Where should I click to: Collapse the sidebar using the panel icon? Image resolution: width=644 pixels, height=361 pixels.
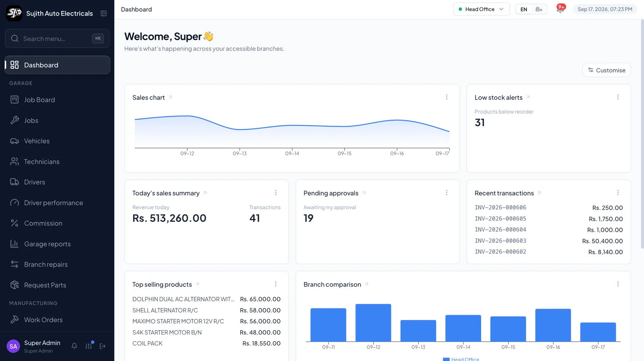click(103, 13)
